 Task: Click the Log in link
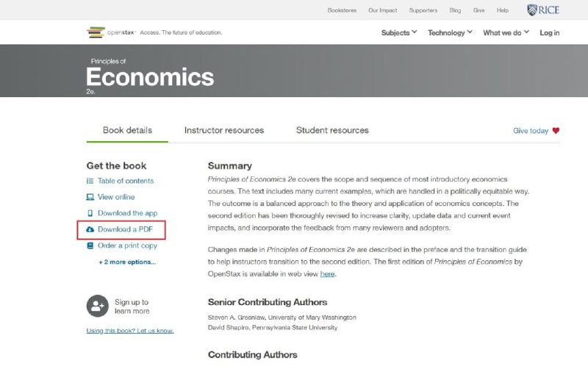[549, 32]
